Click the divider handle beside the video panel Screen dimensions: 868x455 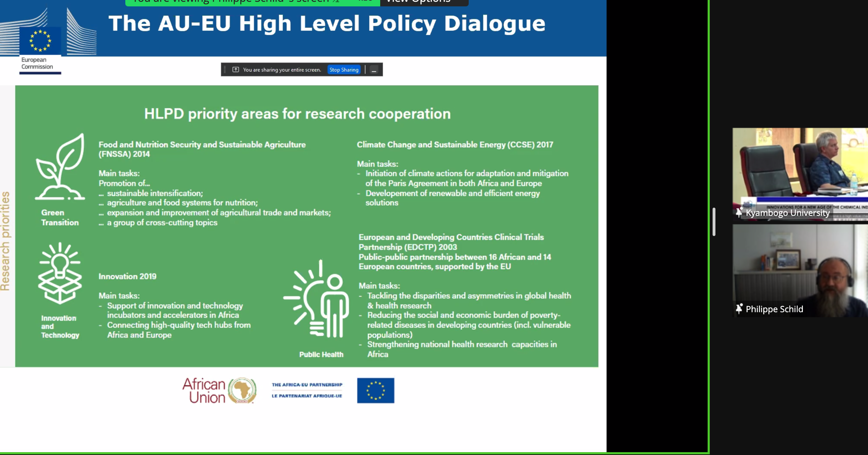[714, 222]
